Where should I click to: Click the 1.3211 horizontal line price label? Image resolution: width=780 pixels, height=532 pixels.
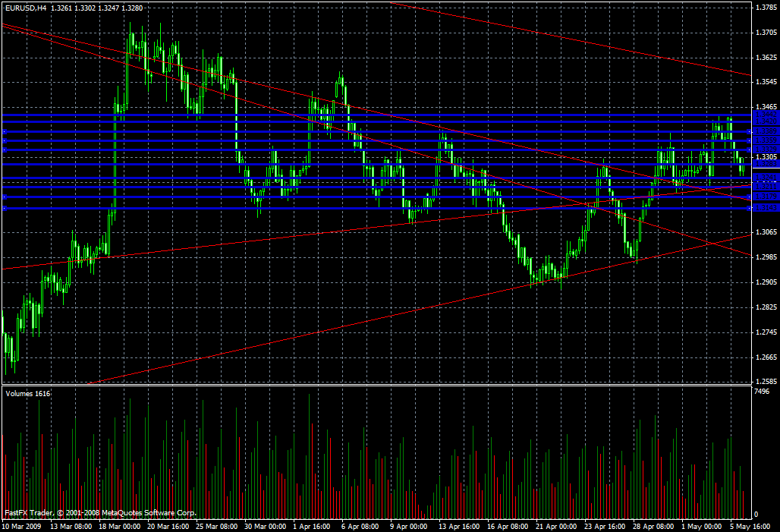click(x=766, y=187)
